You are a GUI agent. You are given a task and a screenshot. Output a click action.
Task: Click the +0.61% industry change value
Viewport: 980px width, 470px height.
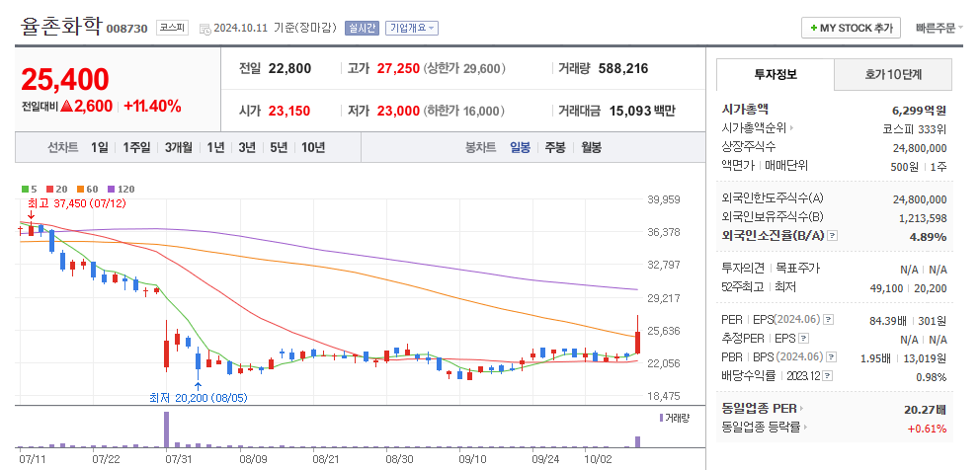[x=927, y=429]
